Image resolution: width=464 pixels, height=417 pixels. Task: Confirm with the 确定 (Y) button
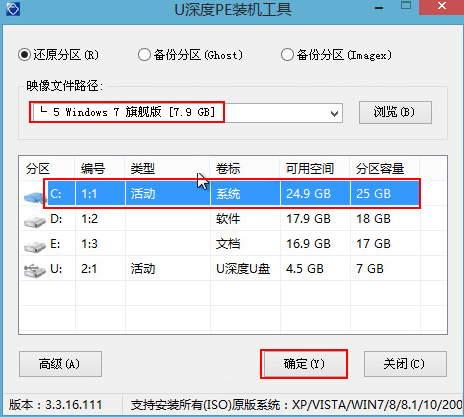304,364
